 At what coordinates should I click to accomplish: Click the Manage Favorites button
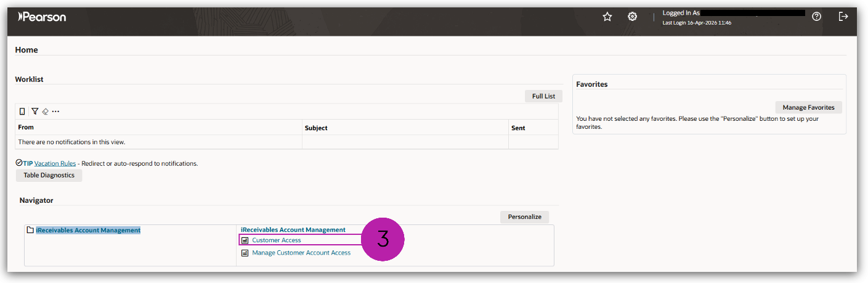808,107
